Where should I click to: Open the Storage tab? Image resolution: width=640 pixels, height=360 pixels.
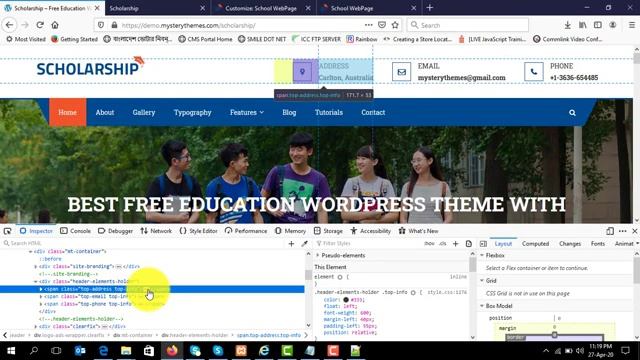click(x=328, y=231)
